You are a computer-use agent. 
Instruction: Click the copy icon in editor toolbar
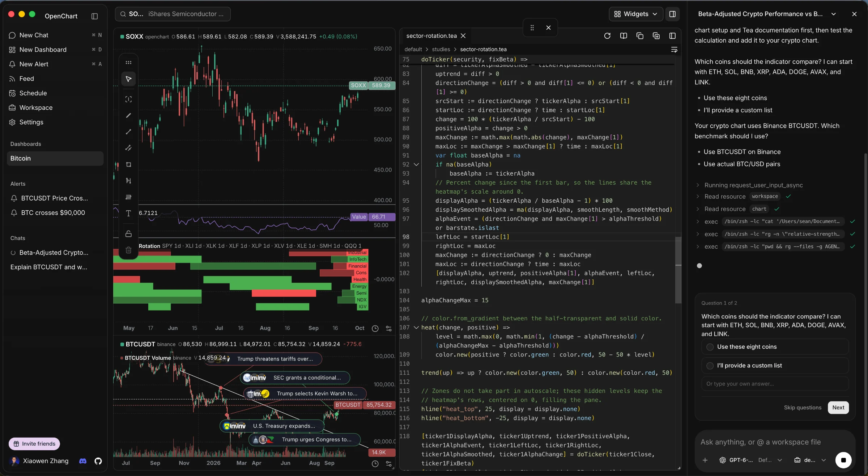[x=640, y=36]
